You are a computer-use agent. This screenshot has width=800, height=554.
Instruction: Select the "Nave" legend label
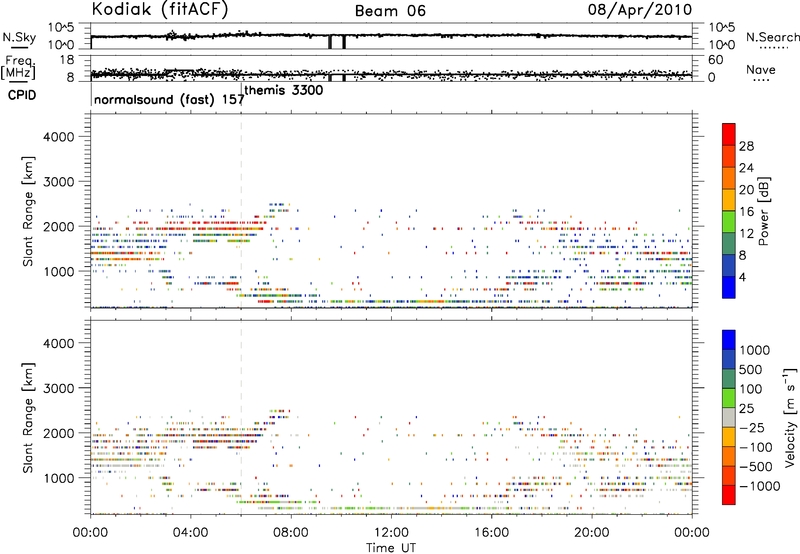click(x=760, y=69)
